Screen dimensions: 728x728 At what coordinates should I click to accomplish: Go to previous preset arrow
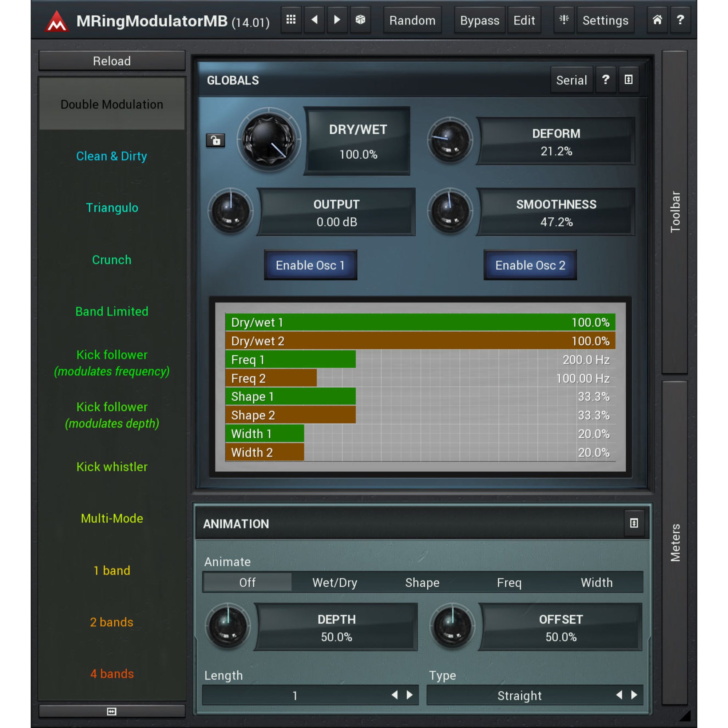pos(314,20)
